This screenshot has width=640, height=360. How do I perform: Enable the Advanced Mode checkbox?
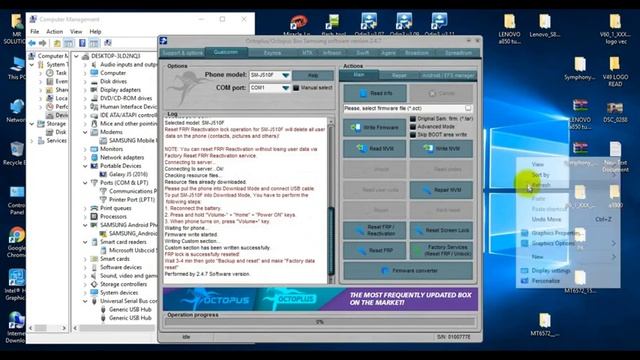(413, 127)
